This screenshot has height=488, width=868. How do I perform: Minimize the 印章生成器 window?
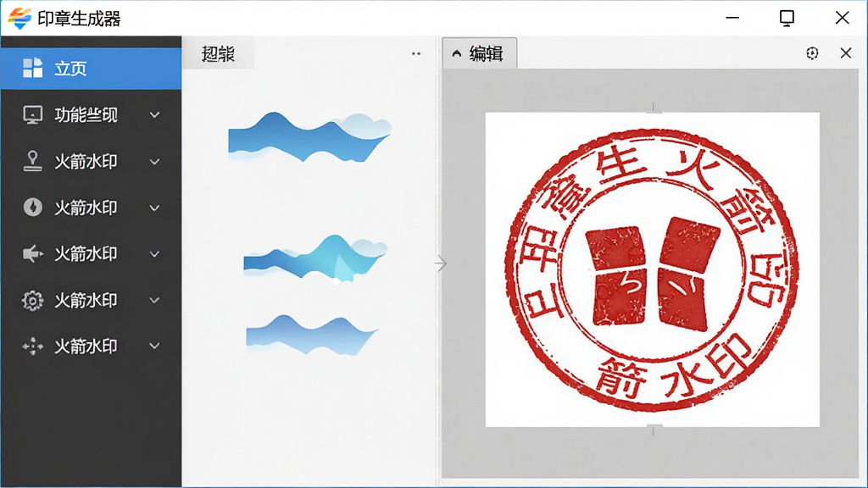[732, 18]
